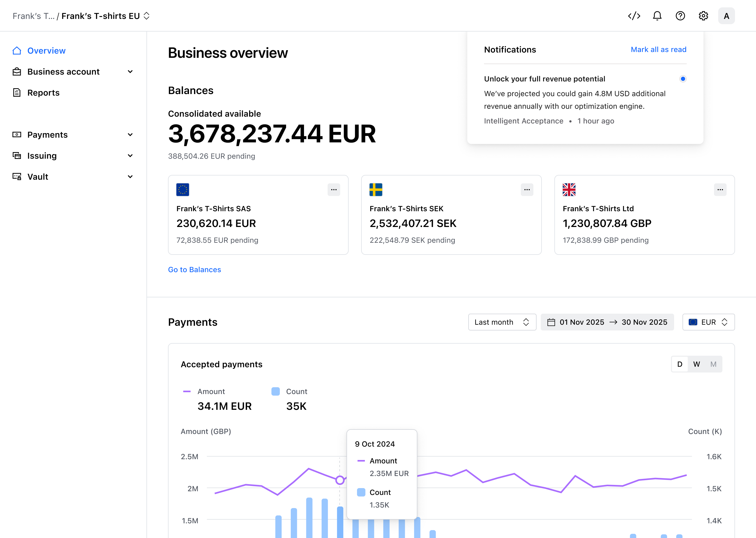Click the 9 Oct 2024 chart tooltip
The width and height of the screenshot is (756, 538).
pos(382,474)
